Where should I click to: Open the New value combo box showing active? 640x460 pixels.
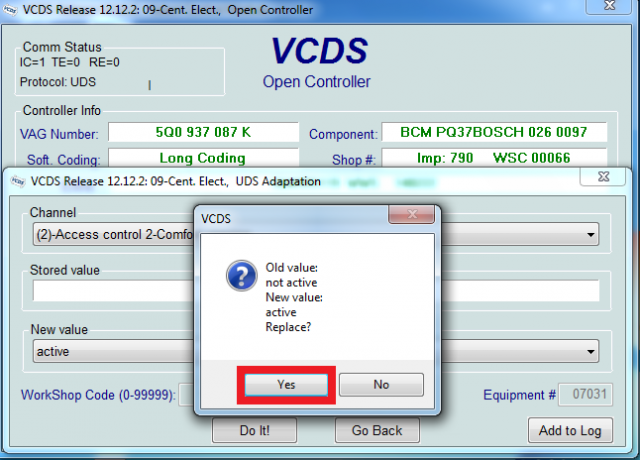(316, 351)
